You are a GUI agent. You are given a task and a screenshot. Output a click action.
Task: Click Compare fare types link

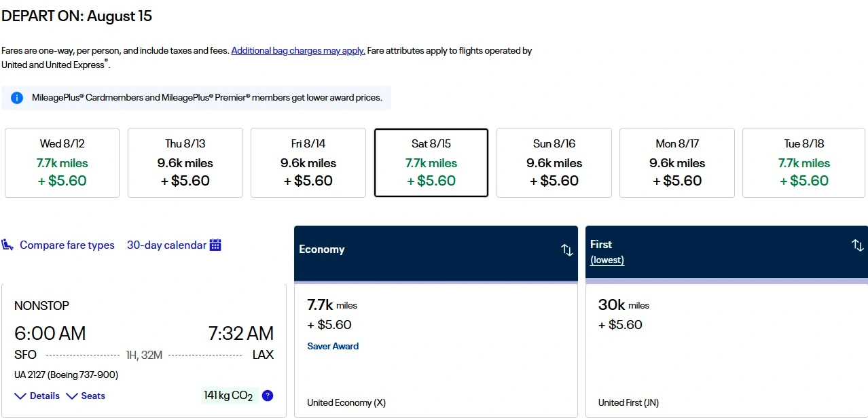67,245
